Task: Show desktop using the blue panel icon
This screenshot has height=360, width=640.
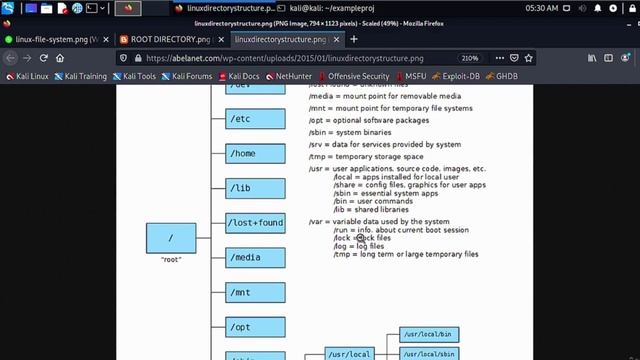Action: [31, 8]
